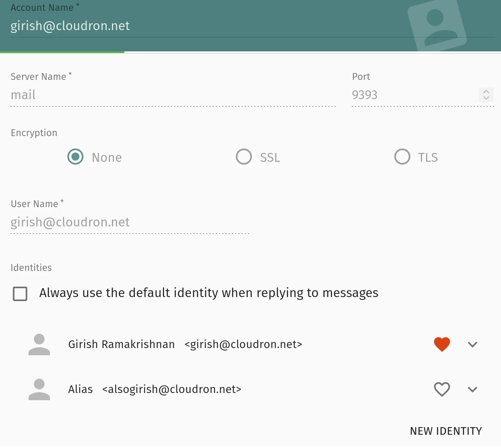Set Girish Ramakrishnan as favorite identity heart icon
The image size is (501, 448).
click(x=442, y=344)
